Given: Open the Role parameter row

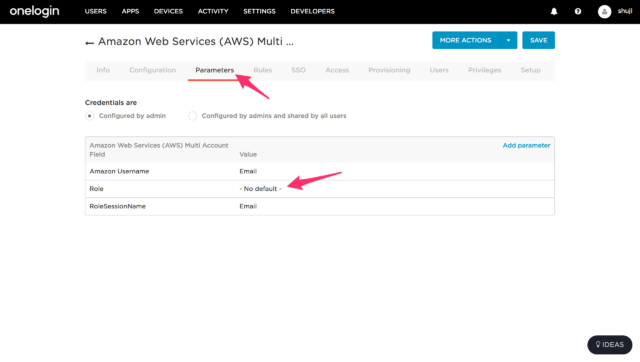Looking at the screenshot, I should pos(320,189).
